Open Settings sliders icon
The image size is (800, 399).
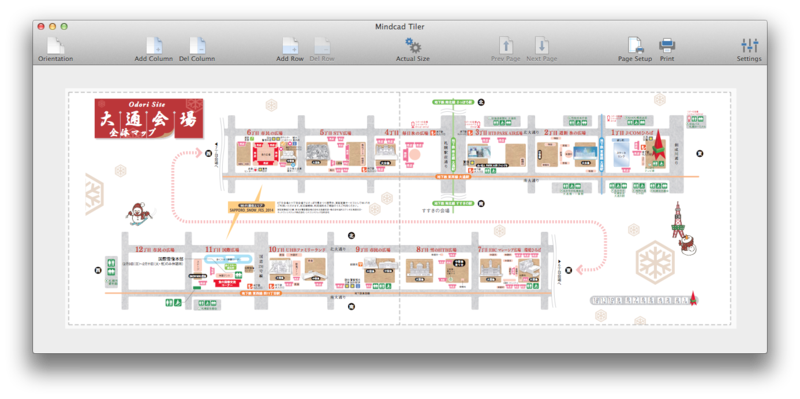[749, 46]
